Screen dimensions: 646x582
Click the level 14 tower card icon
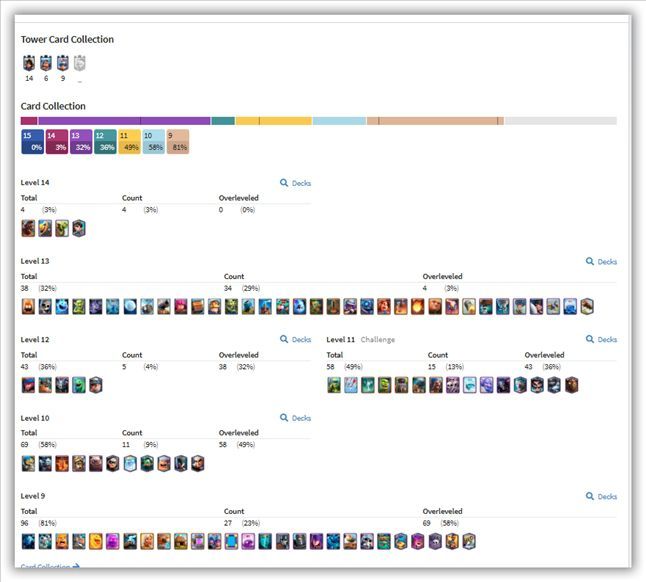tap(28, 63)
